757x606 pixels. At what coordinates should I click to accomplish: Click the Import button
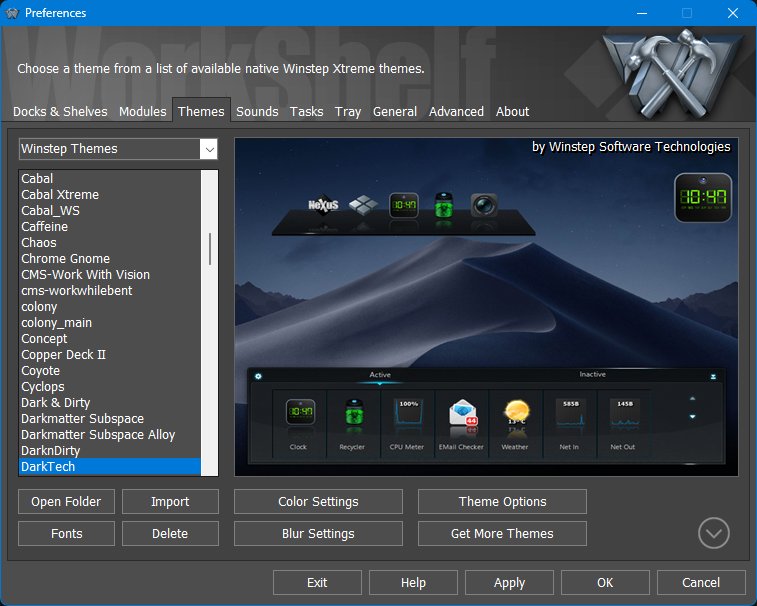tap(170, 502)
